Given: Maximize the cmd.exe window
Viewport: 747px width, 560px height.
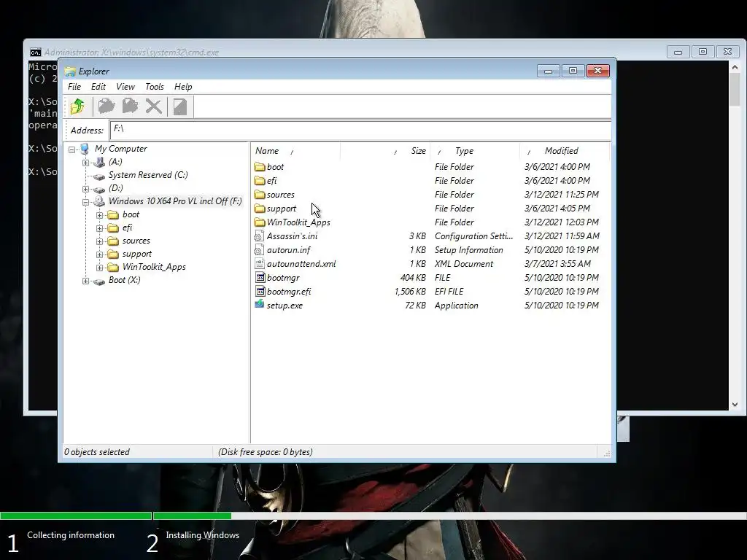Looking at the screenshot, I should click(x=703, y=52).
